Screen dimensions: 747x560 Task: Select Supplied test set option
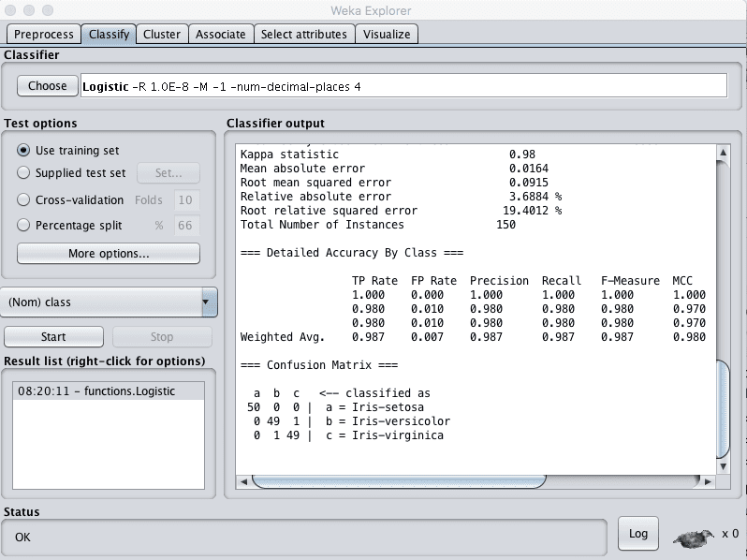(x=22, y=172)
